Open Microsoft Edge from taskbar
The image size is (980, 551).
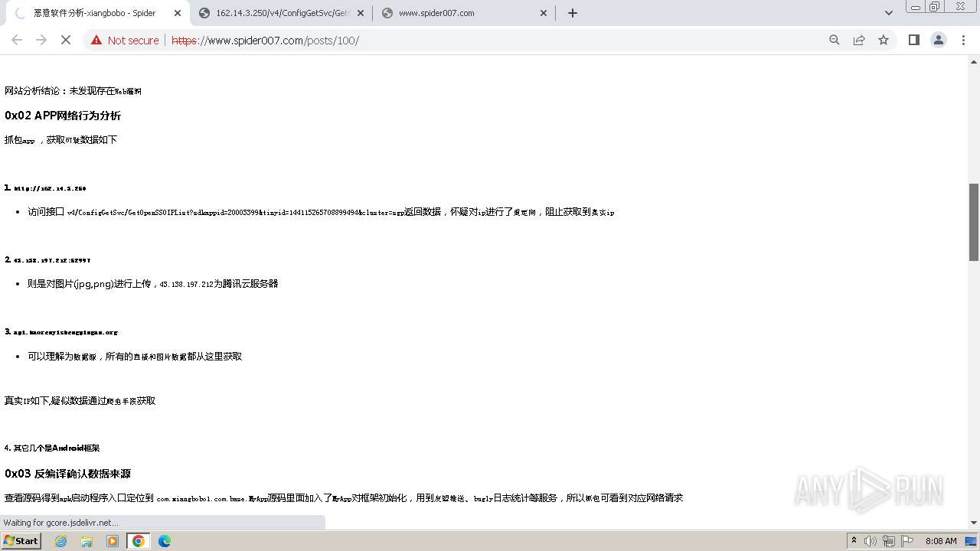coord(165,540)
